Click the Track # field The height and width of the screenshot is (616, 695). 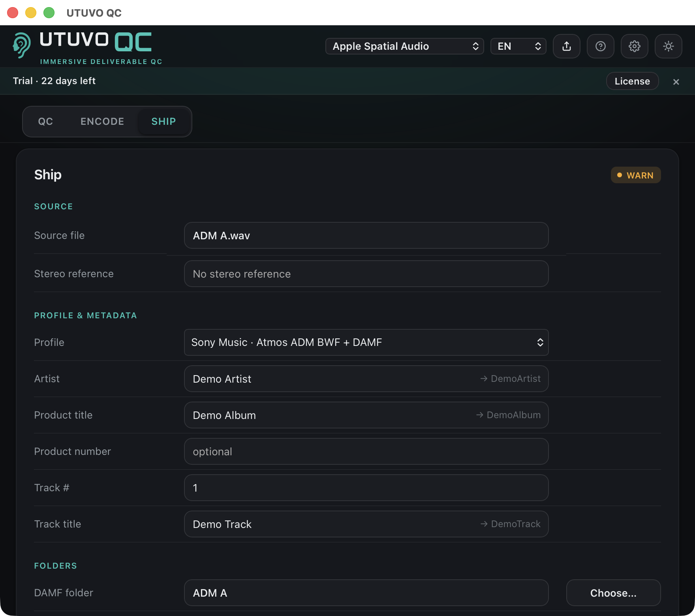coord(366,488)
